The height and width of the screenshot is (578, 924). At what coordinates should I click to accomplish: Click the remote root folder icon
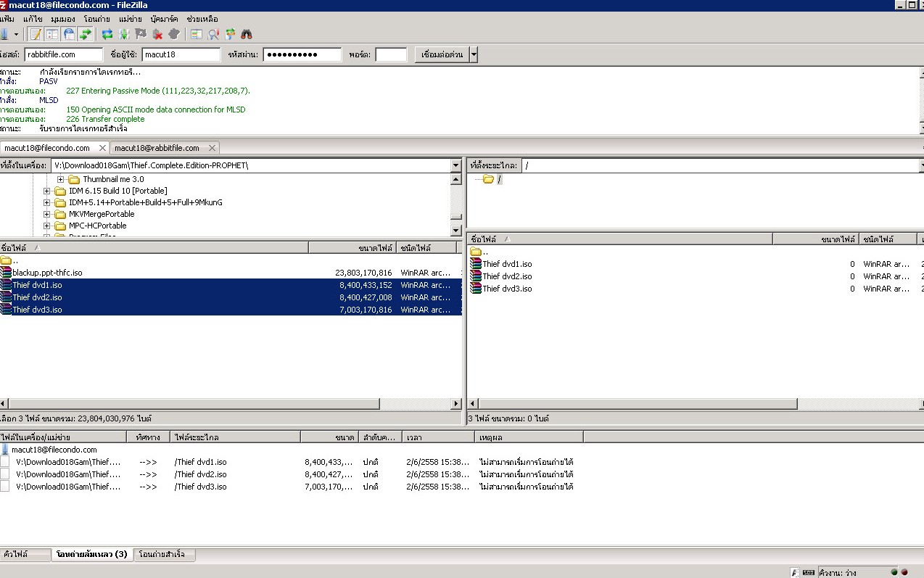[x=488, y=179]
